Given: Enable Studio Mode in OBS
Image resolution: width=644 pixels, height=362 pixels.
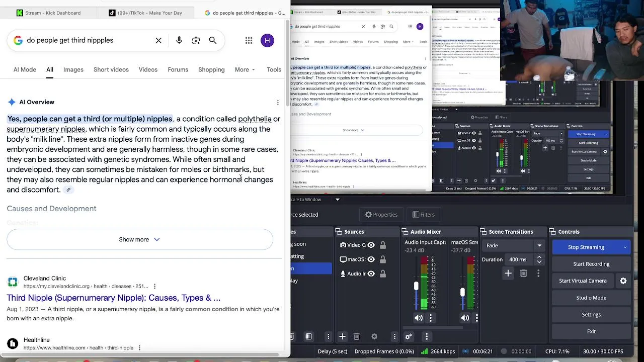Looking at the screenshot, I should (x=591, y=298).
